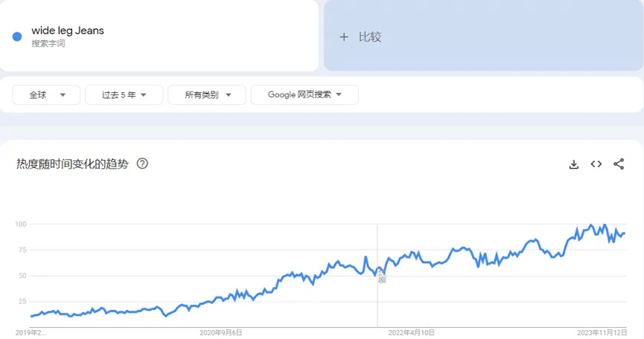
Task: Click the 2020年9月6日 x-axis date
Action: 221,332
